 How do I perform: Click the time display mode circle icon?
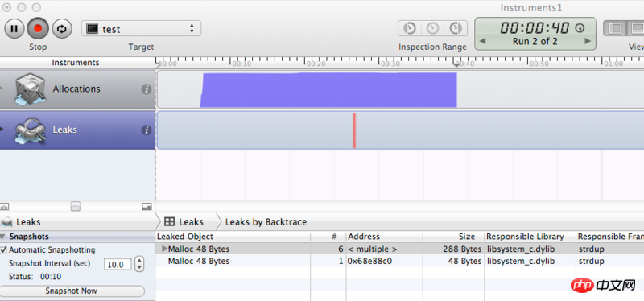point(580,28)
